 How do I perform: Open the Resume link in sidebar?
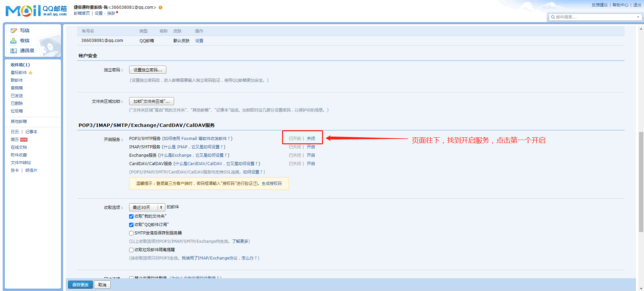[15, 140]
